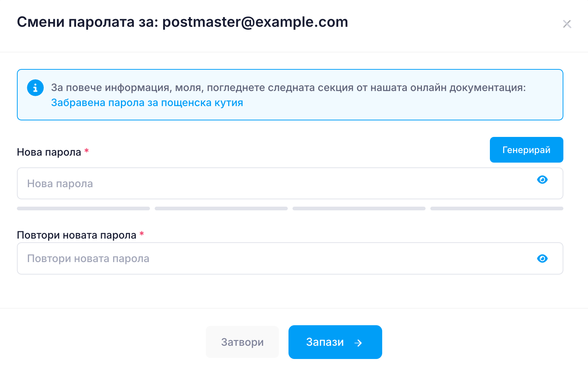Click the 'Затвори' button
Screen dimensions: 588x370
pos(242,342)
